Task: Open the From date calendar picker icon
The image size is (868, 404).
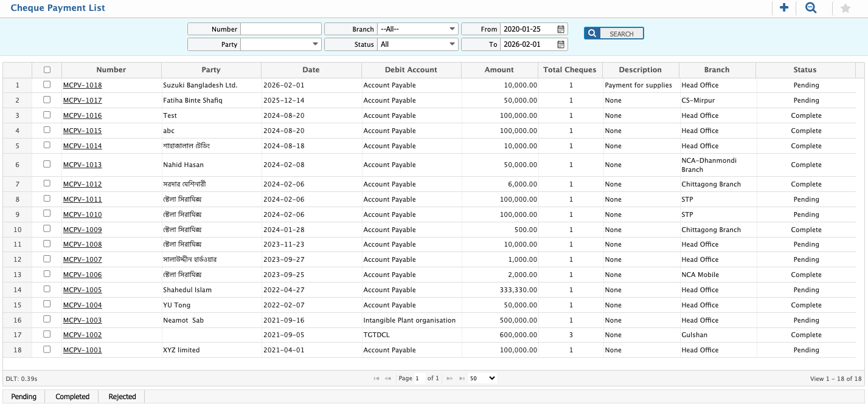Action: [x=561, y=29]
